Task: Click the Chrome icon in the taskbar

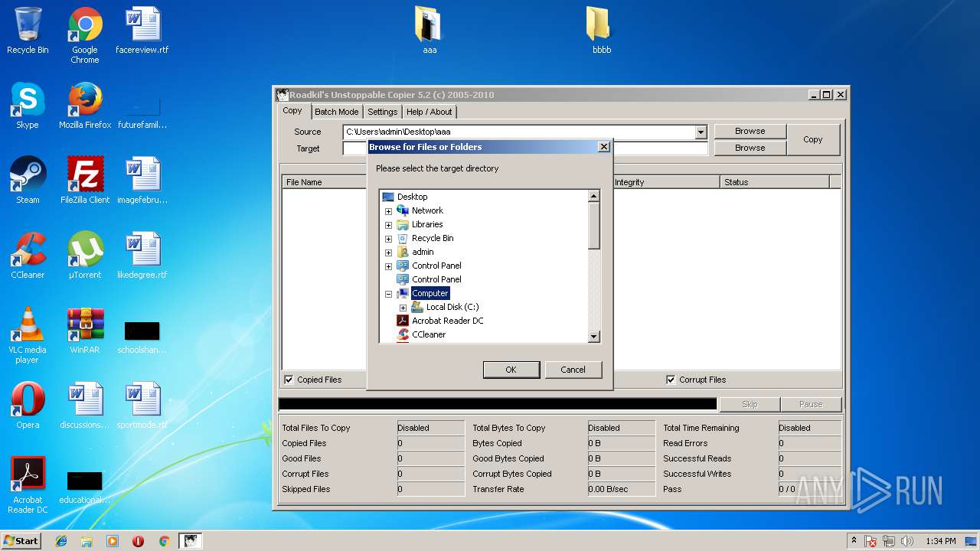Action: [x=164, y=541]
